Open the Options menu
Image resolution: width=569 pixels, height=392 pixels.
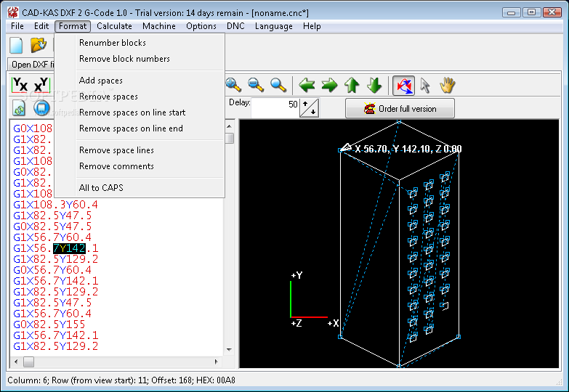[201, 26]
